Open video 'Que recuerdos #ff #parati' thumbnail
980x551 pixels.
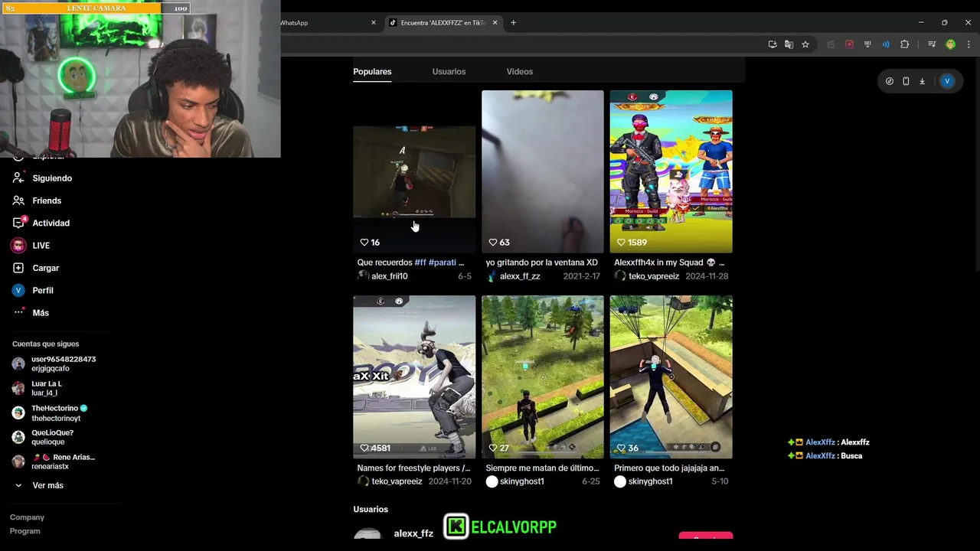414,171
